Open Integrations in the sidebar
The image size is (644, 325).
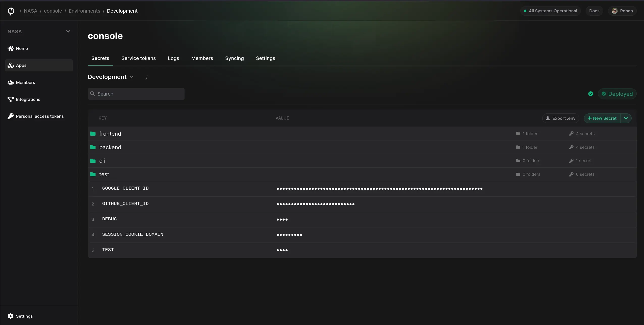28,99
